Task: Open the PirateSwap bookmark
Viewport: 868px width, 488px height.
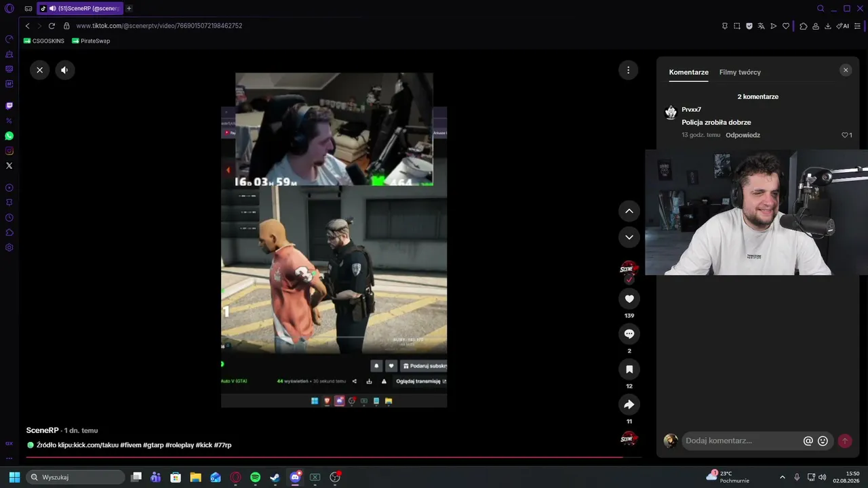Action: [91, 41]
